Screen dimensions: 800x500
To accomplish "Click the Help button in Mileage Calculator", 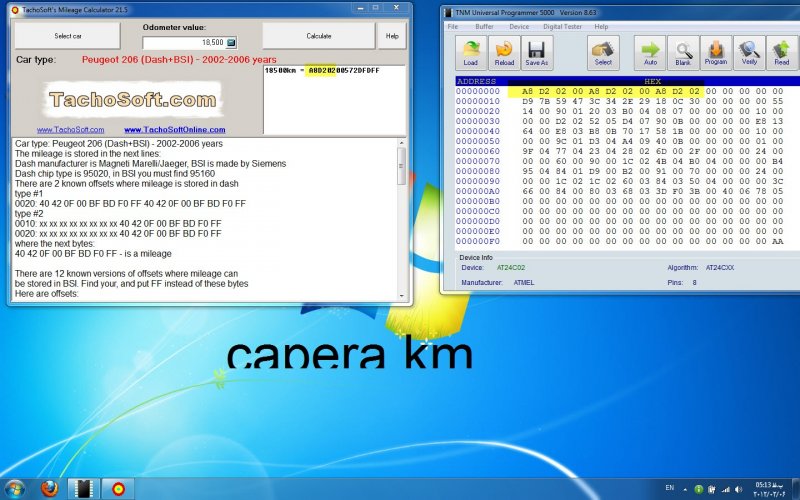I will [x=392, y=36].
